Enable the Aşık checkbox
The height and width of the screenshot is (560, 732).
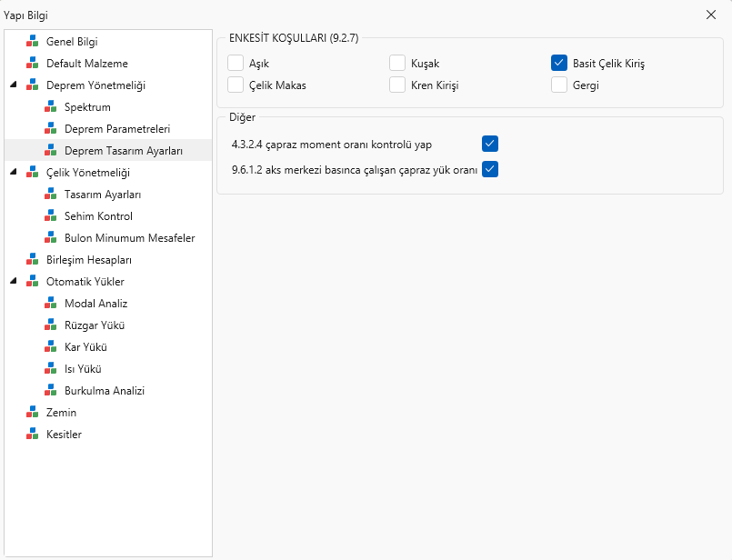pyautogui.click(x=236, y=64)
